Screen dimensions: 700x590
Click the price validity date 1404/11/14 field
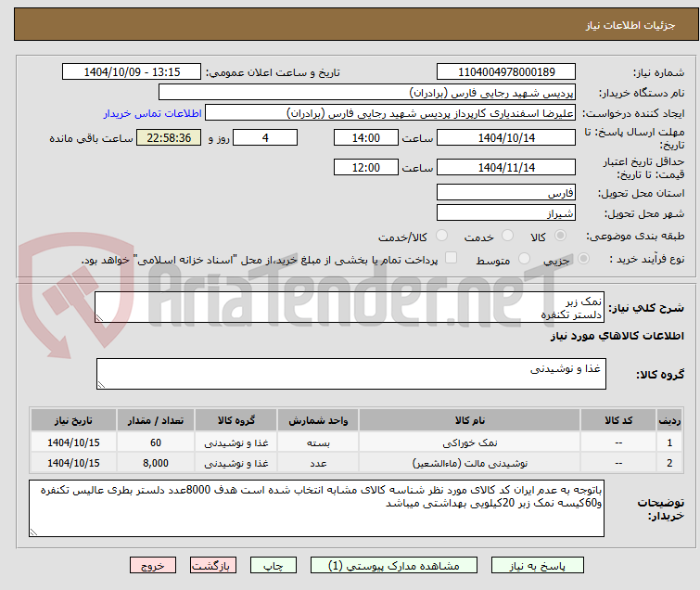tap(506, 168)
